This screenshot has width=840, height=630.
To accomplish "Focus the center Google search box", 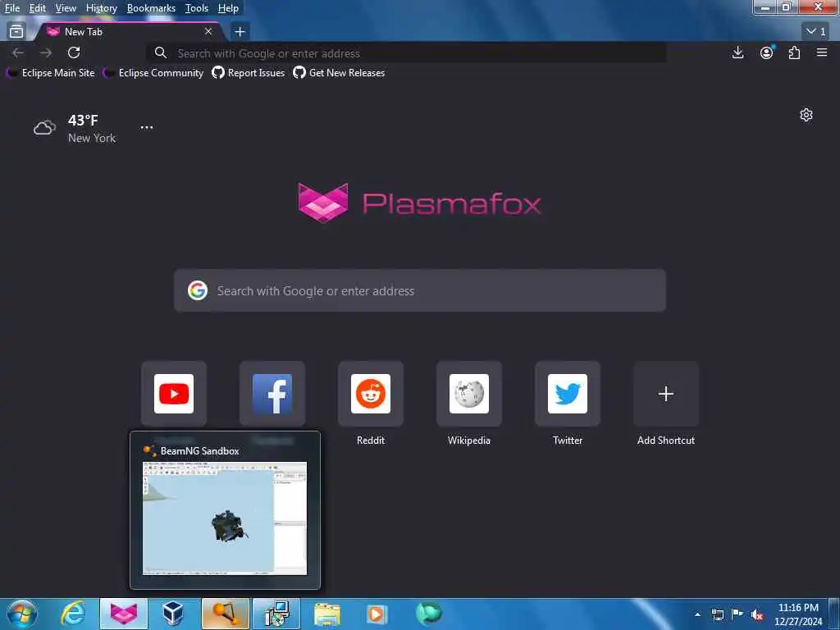I will click(x=420, y=290).
